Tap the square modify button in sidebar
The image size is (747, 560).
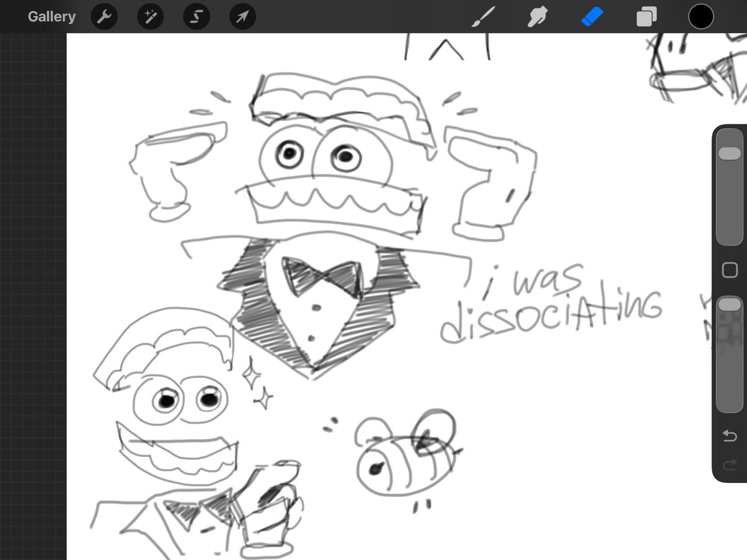729,270
